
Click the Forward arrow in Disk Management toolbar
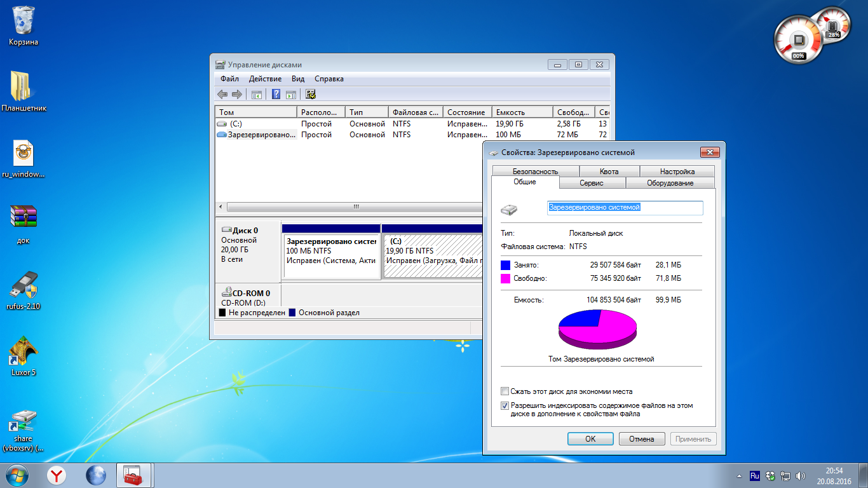[x=237, y=95]
